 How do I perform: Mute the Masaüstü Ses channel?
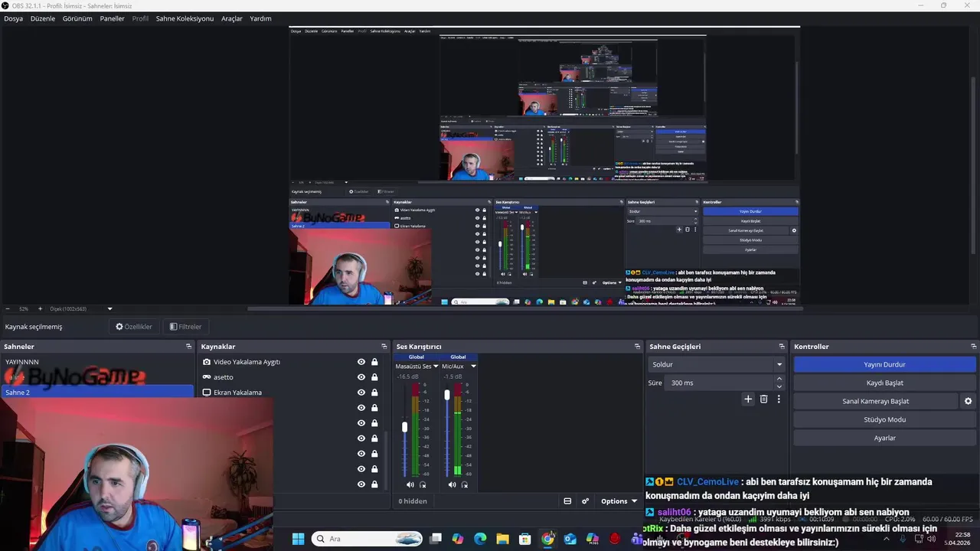410,484
